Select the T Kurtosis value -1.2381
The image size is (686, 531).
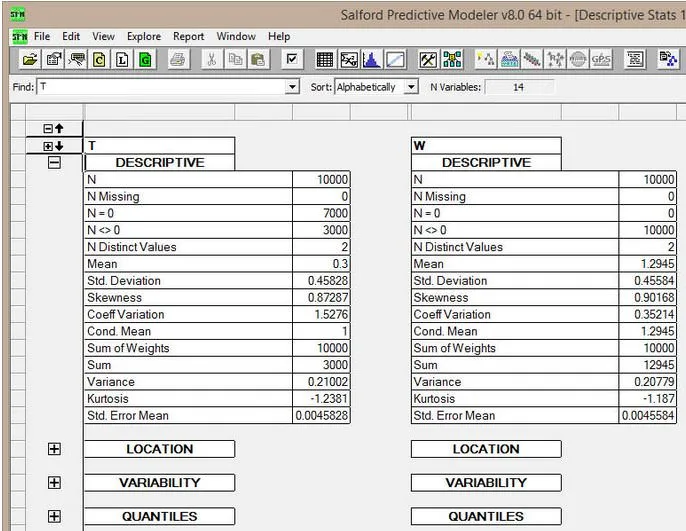pyautogui.click(x=321, y=399)
